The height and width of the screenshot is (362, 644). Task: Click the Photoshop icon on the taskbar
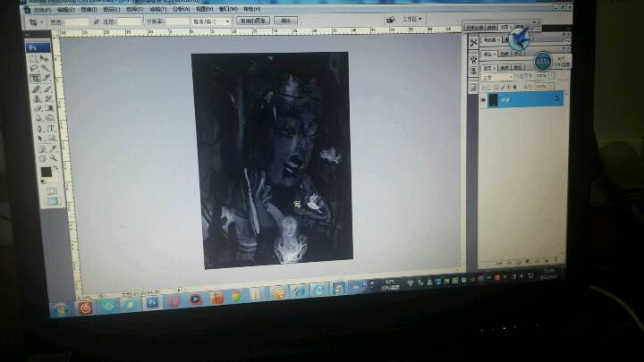click(x=152, y=303)
